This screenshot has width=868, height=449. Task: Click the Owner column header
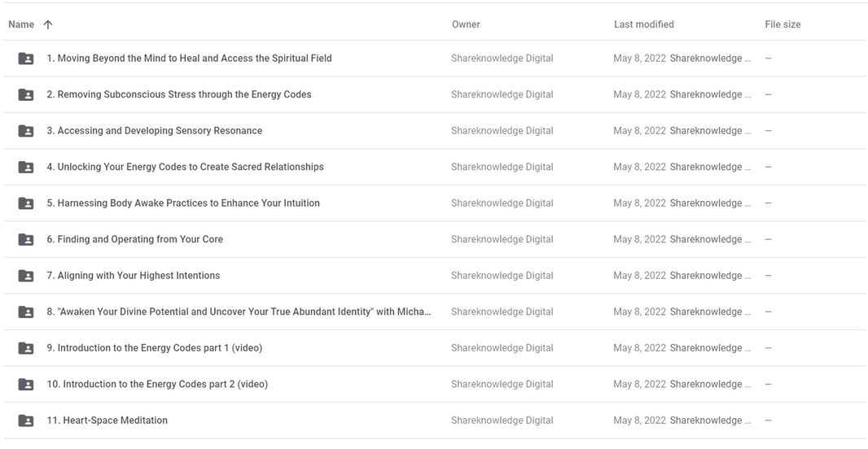(x=466, y=24)
